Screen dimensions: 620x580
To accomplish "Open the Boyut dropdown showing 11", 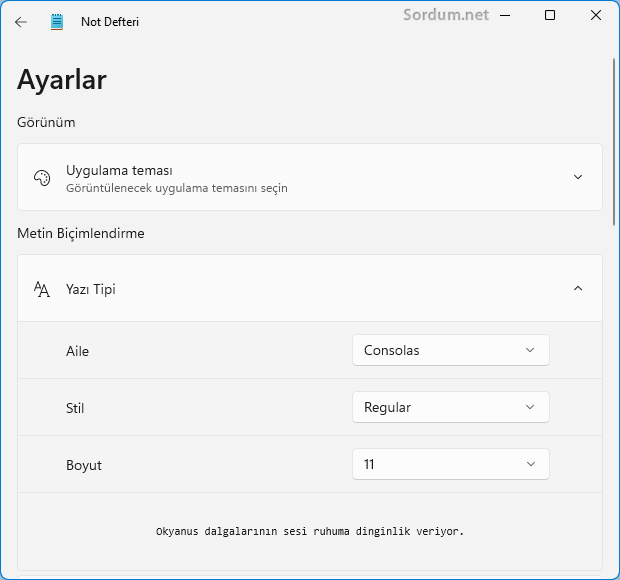I will click(x=450, y=464).
